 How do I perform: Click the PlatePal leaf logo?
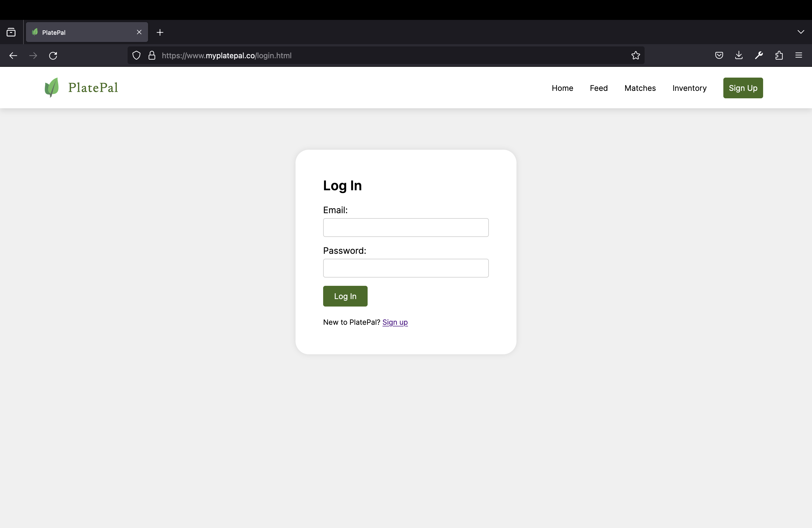coord(52,87)
